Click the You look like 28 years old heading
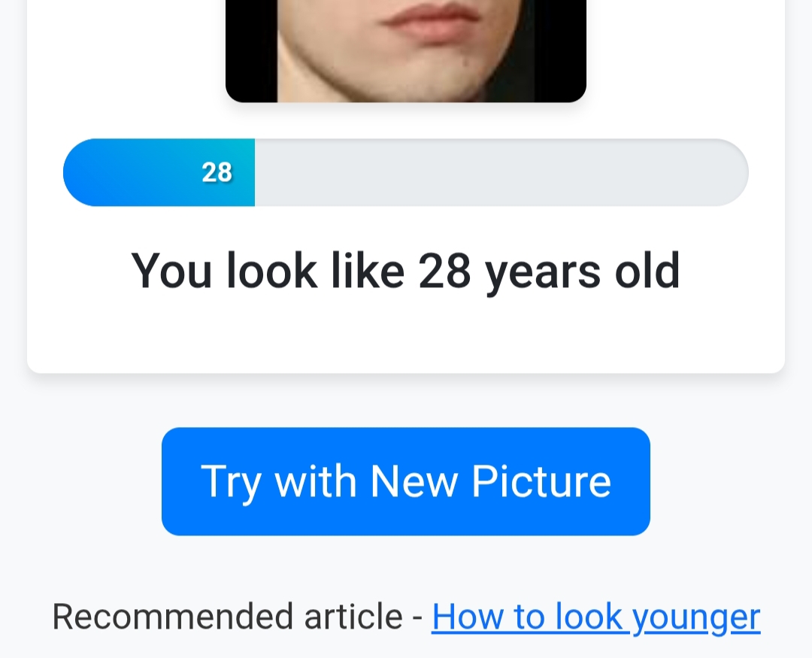 (x=405, y=271)
